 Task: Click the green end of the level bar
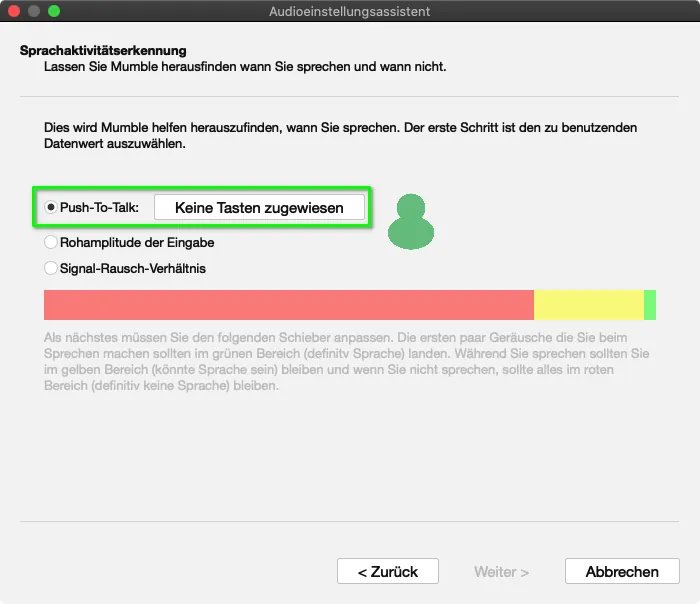point(650,305)
